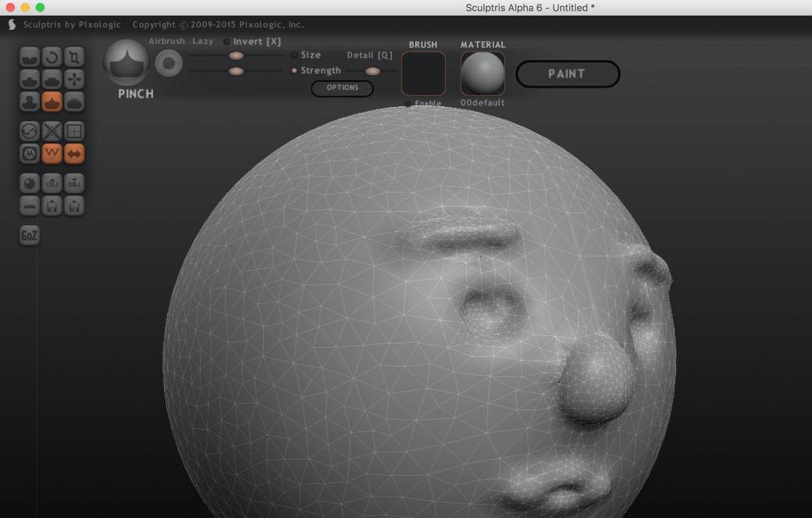The image size is (812, 518).
Task: Select the Grab tool with four arrows
Action: coord(74,79)
